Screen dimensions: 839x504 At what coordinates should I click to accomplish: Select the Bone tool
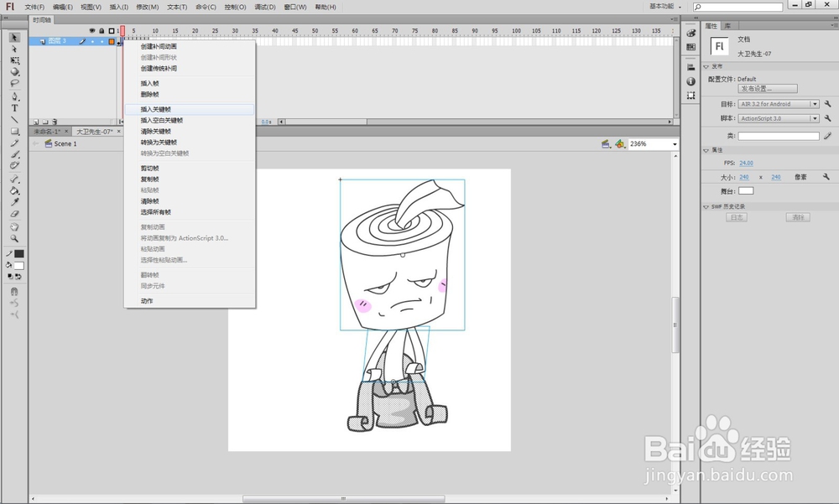tap(14, 179)
